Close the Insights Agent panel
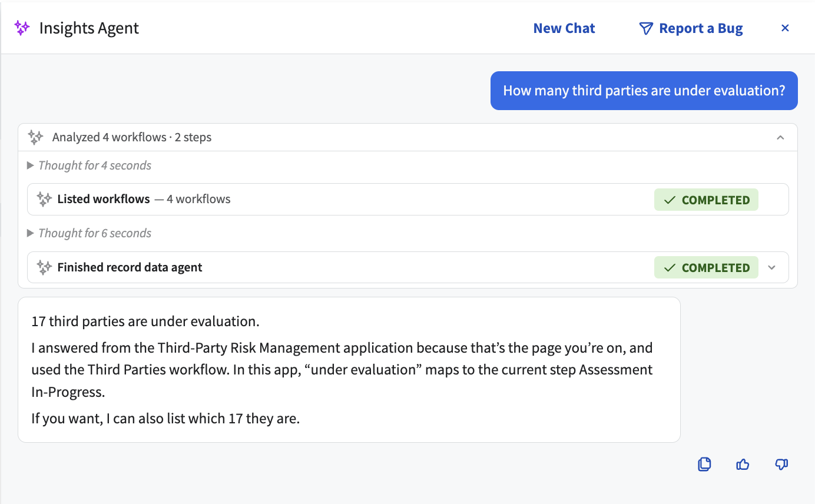 click(785, 28)
